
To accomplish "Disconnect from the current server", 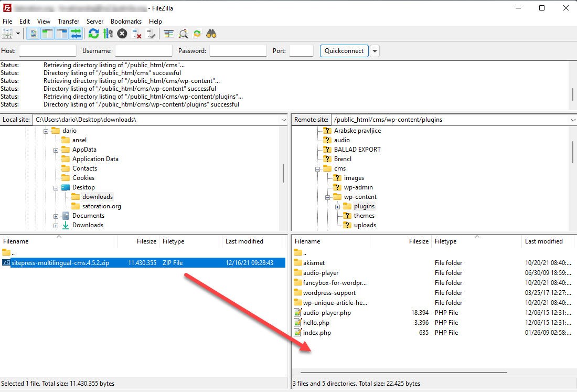I will click(136, 34).
